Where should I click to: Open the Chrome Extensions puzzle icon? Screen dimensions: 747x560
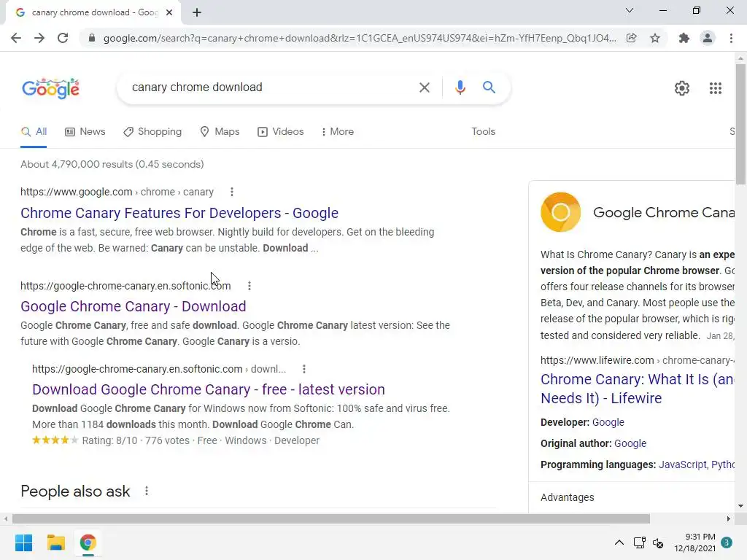point(684,38)
